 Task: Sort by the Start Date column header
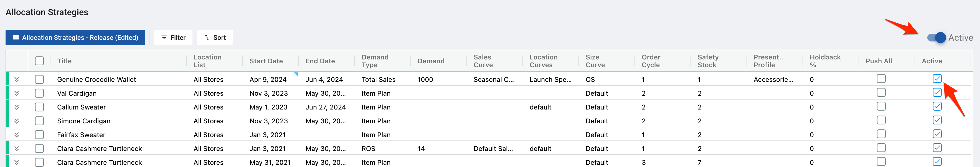coord(266,61)
